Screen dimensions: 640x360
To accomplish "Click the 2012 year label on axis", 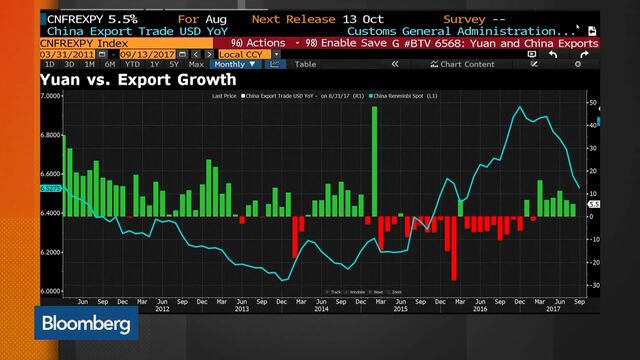I will (162, 309).
